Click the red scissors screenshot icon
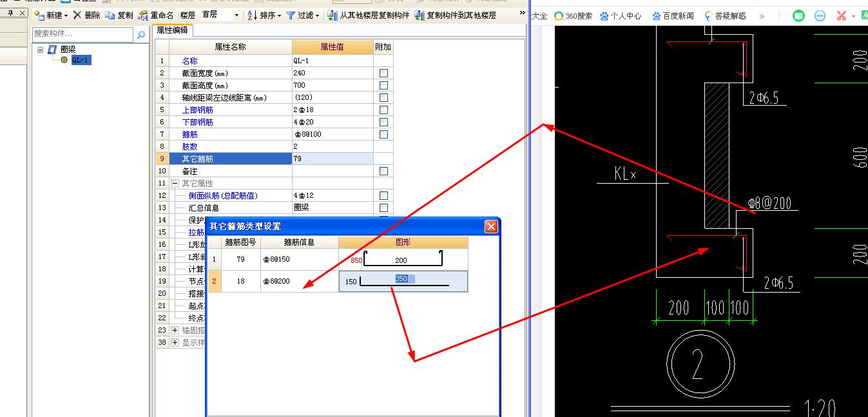Image resolution: width=868 pixels, height=417 pixels. click(x=841, y=15)
